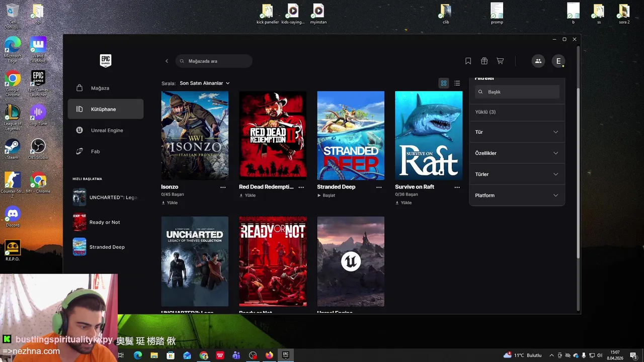
Task: Open options menu for Isonzo
Action: coord(223,187)
